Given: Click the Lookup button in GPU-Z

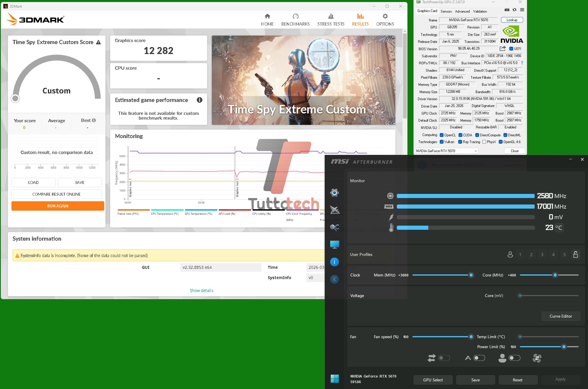Looking at the screenshot, I should (512, 20).
